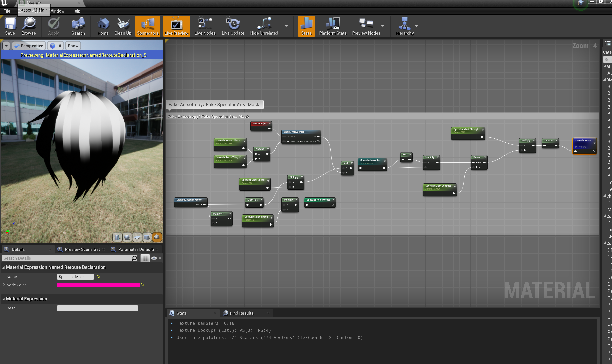The image size is (612, 364).
Task: Open the Lit view mode dropdown
Action: pos(56,46)
